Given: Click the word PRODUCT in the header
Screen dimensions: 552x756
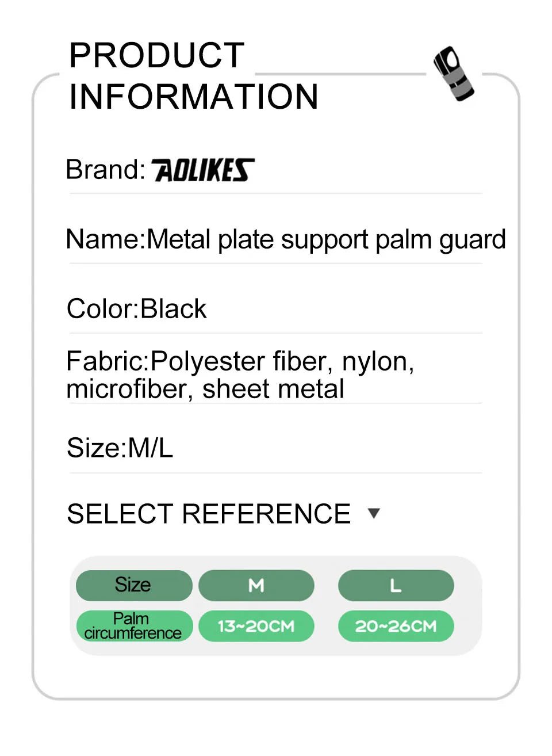Looking at the screenshot, I should [x=157, y=55].
